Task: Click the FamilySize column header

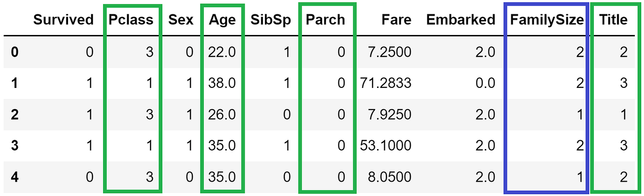Action: coord(546,21)
